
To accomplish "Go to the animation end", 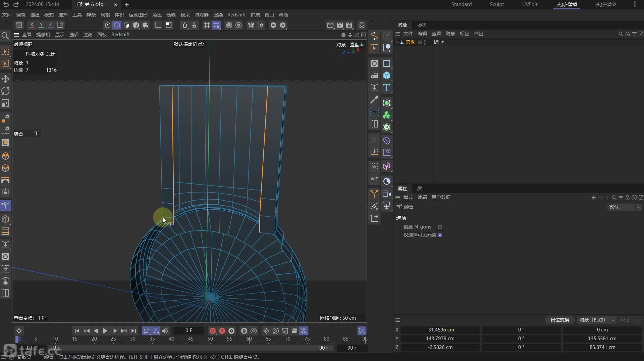I will pyautogui.click(x=133, y=331).
